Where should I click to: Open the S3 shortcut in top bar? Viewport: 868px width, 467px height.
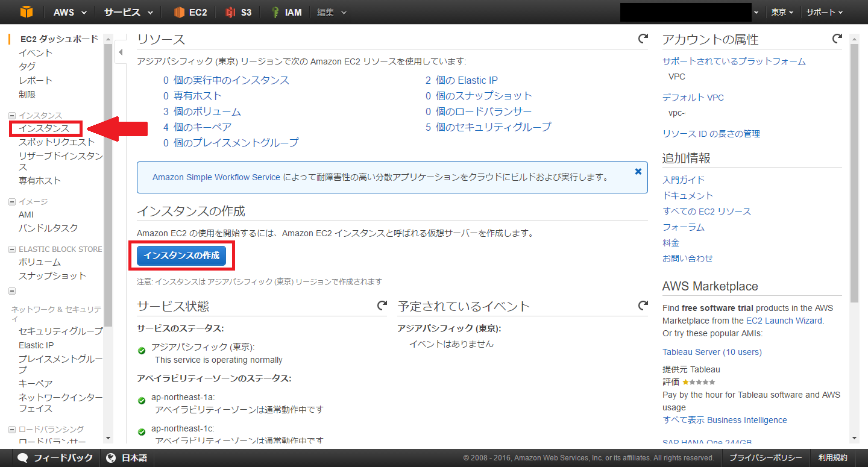click(x=239, y=12)
